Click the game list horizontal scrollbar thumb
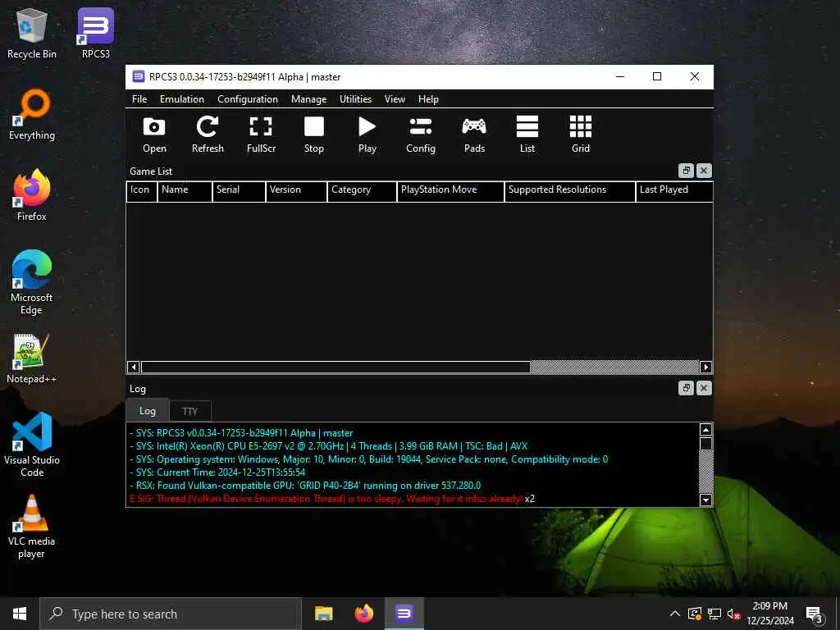The image size is (840, 630). point(336,367)
